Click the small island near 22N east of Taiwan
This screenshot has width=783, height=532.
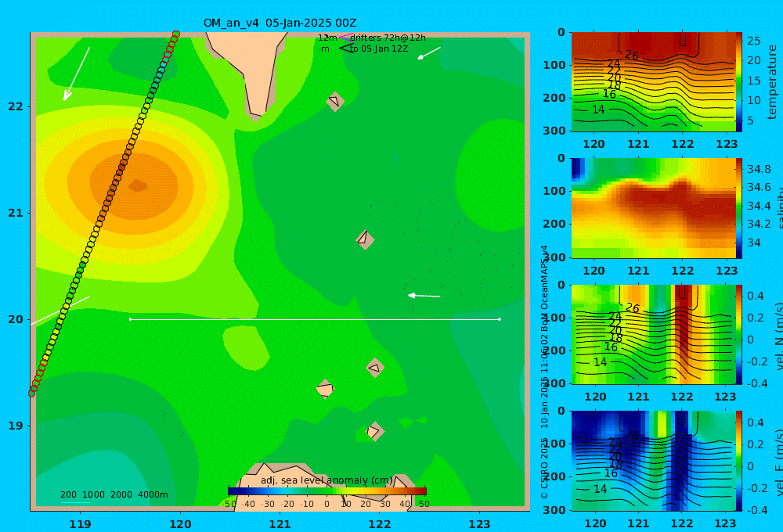pyautogui.click(x=335, y=101)
